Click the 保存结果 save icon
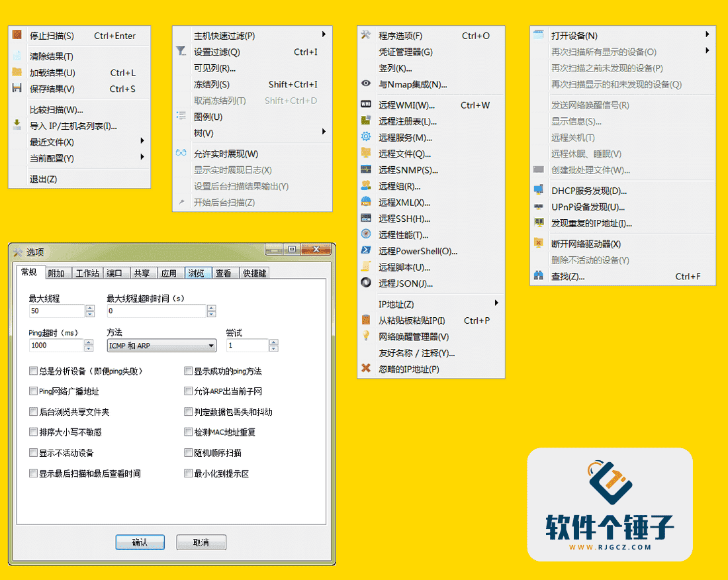 (18, 88)
